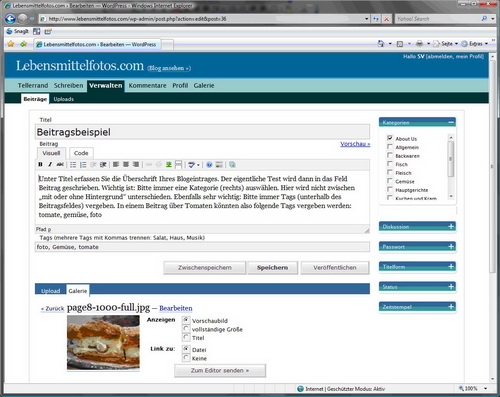Screen dimensions: 500x397
Task: Expand the Titelform panel
Action: click(451, 266)
